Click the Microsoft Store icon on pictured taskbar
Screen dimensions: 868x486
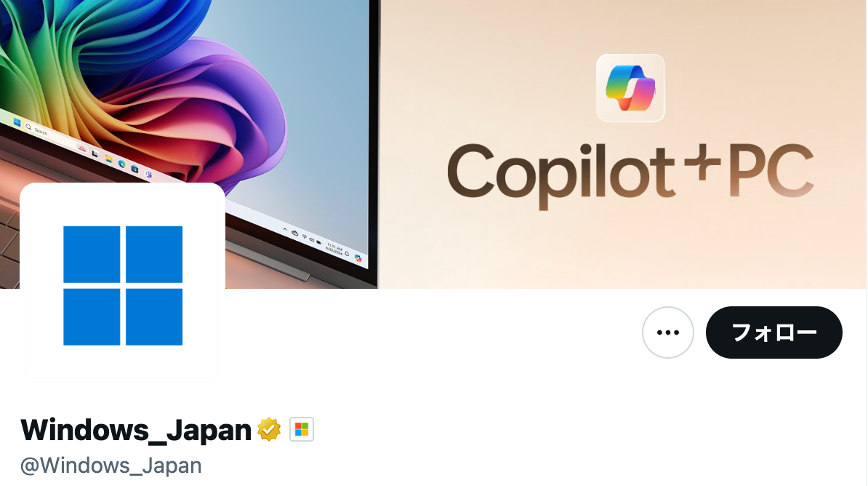coord(134,169)
